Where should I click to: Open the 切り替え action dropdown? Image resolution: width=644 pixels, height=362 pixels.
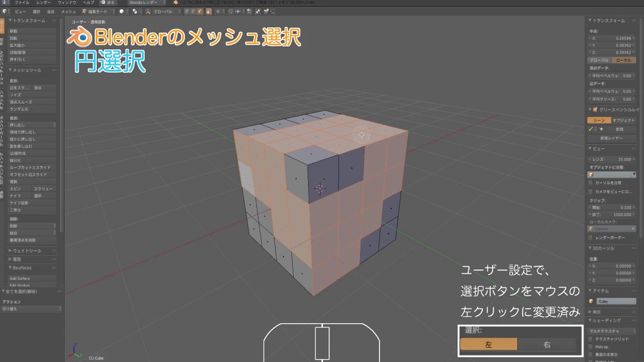tap(31, 309)
